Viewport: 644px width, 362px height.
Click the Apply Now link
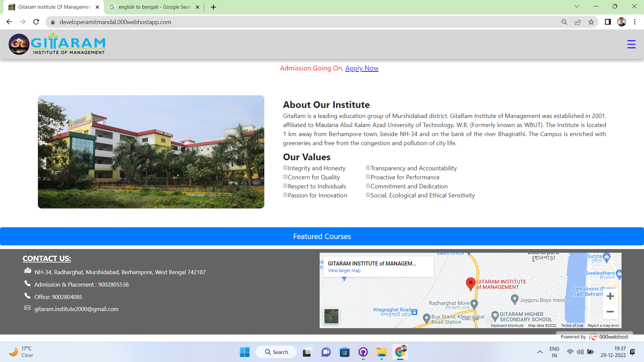(x=362, y=68)
